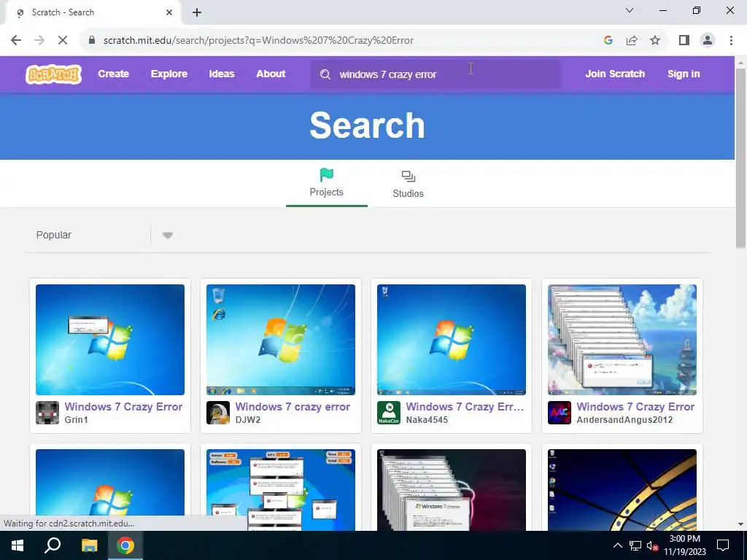Switch to the Projects tab
The image size is (747, 560).
(x=326, y=183)
